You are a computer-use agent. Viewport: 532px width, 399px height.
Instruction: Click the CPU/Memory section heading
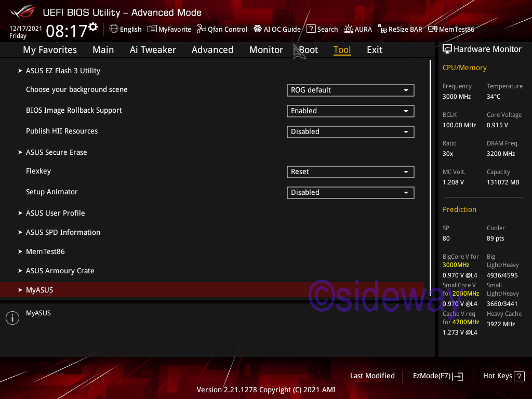[x=464, y=68]
